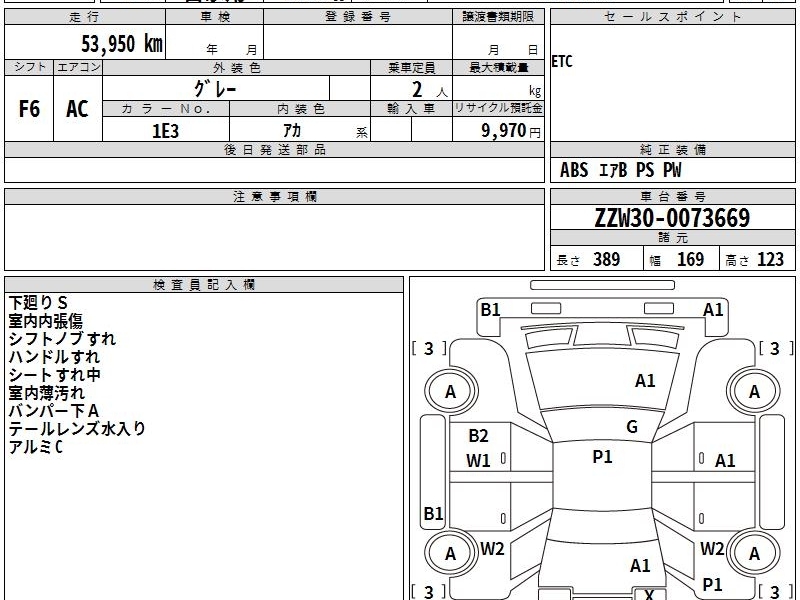Click the seating capacity 2 人
This screenshot has height=600, width=800.
click(429, 90)
